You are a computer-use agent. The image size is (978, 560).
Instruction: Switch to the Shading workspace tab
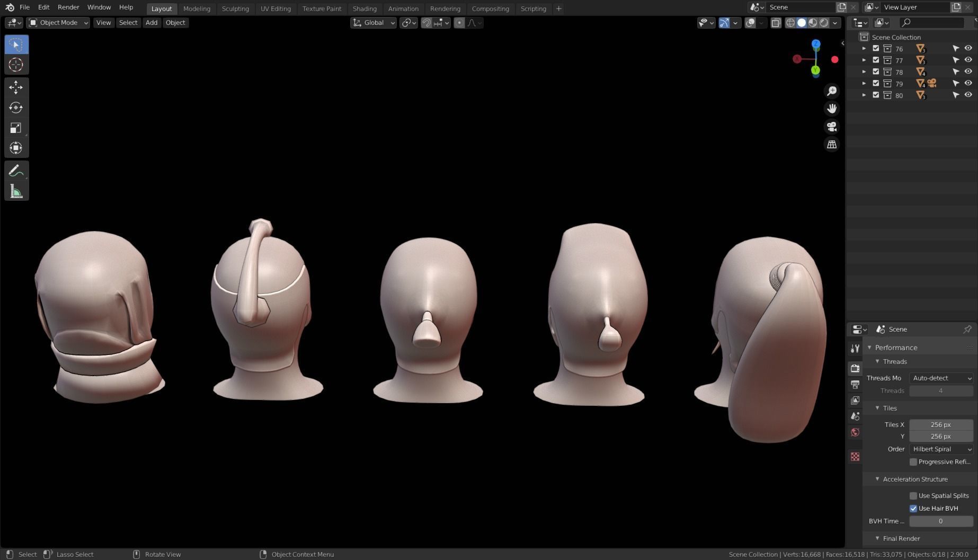364,8
